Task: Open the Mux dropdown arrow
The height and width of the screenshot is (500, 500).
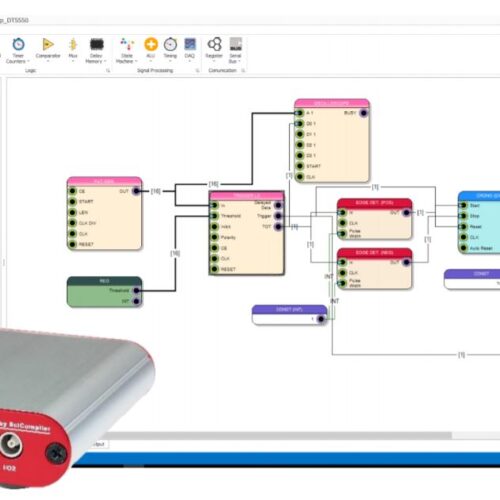Action: pos(73,61)
